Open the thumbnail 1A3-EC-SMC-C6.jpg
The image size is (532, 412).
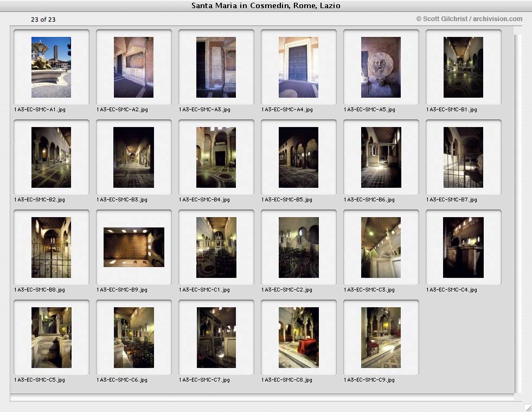click(x=134, y=338)
